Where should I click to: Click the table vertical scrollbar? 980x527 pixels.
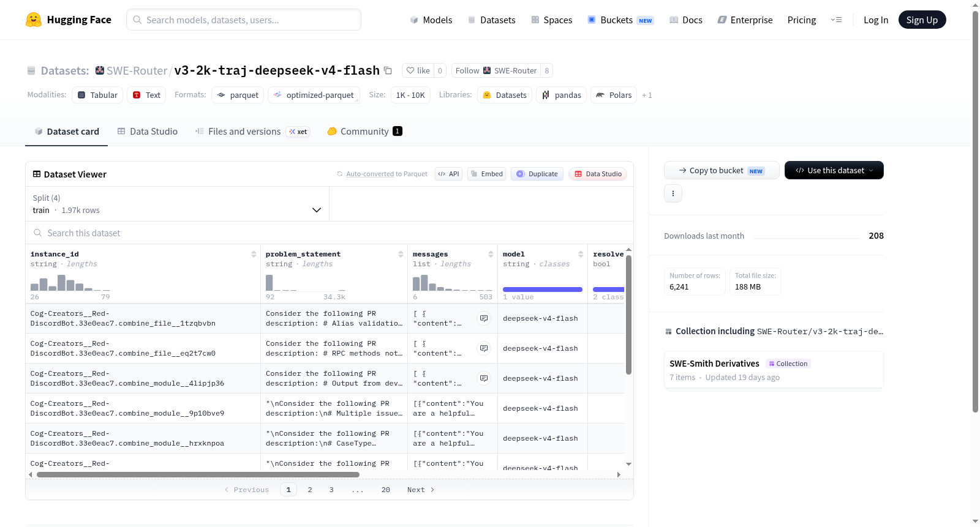tap(628, 315)
